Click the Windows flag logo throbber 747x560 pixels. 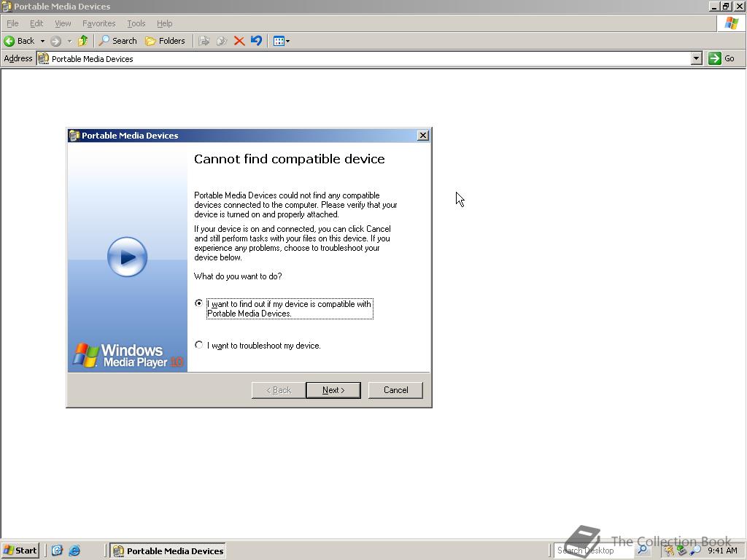click(x=731, y=23)
